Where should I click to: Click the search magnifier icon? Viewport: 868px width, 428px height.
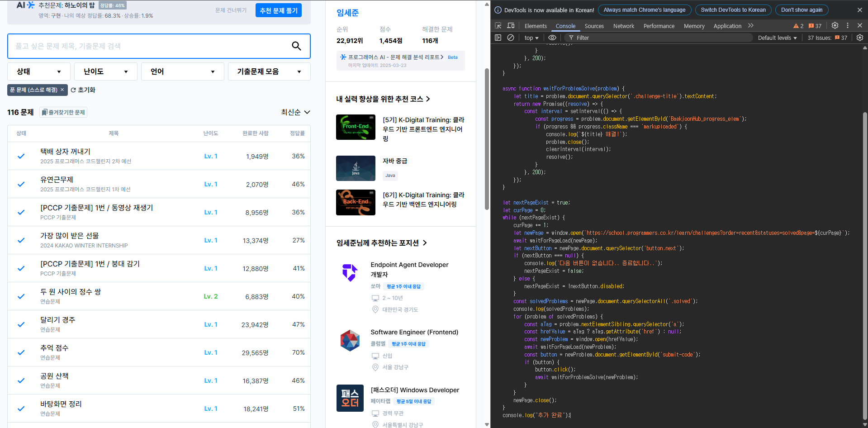pos(296,46)
